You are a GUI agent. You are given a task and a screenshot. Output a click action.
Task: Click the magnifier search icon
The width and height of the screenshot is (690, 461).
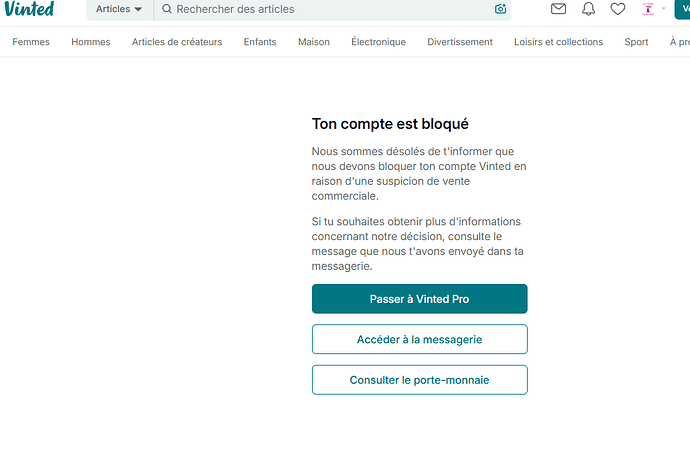tap(167, 9)
